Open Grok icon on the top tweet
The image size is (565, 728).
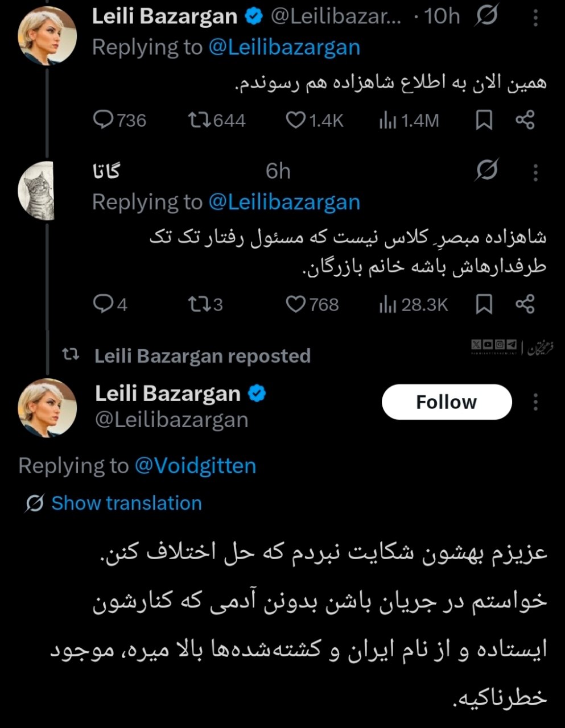click(x=486, y=17)
